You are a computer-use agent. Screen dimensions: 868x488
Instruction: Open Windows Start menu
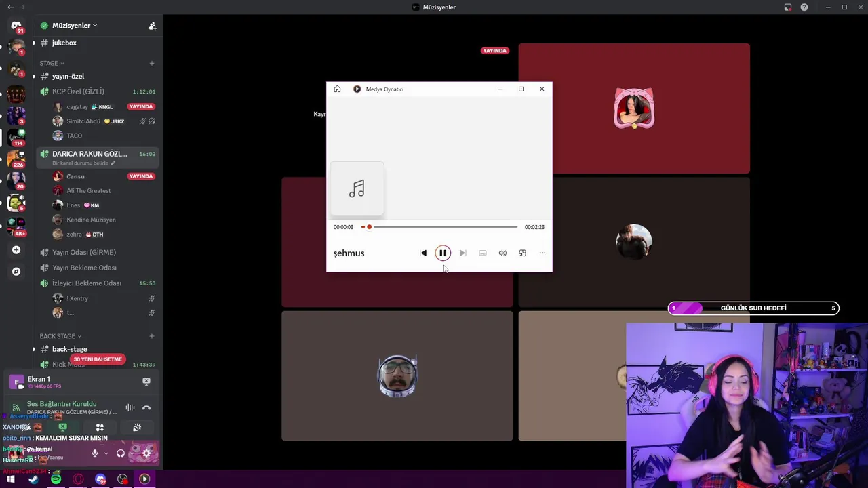[11, 479]
